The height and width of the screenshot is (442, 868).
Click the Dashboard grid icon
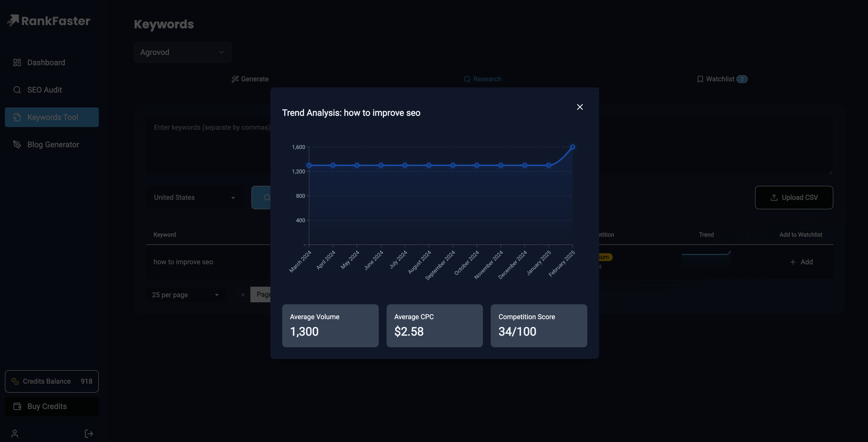[x=17, y=63]
